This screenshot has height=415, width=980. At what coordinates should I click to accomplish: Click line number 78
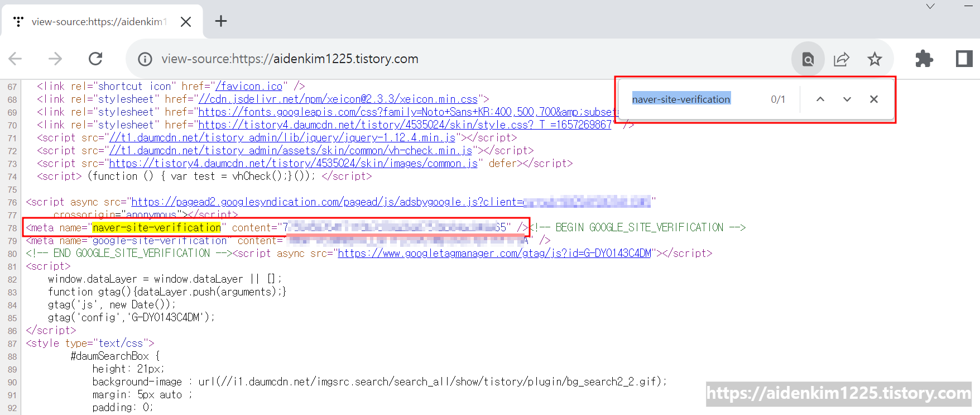(x=12, y=228)
